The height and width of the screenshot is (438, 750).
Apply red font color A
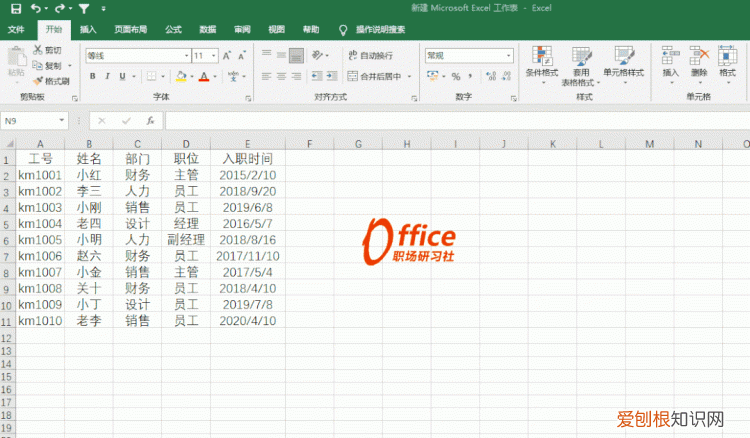204,76
